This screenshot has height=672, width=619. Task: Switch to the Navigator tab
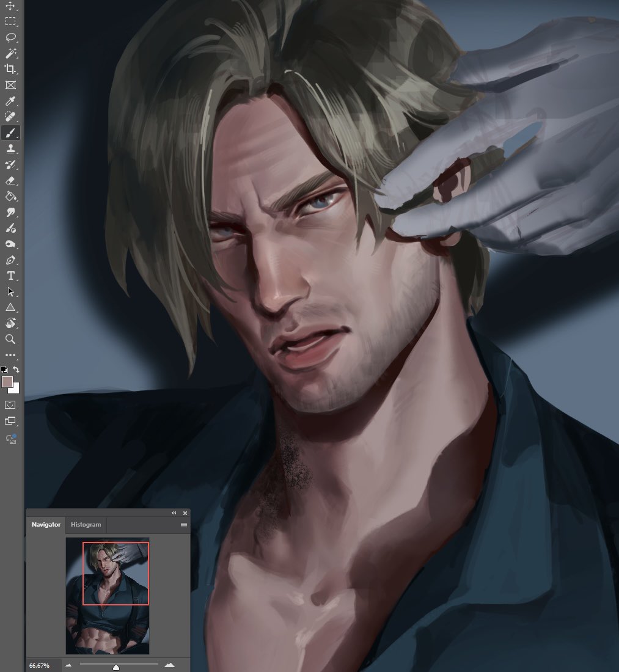click(x=46, y=525)
